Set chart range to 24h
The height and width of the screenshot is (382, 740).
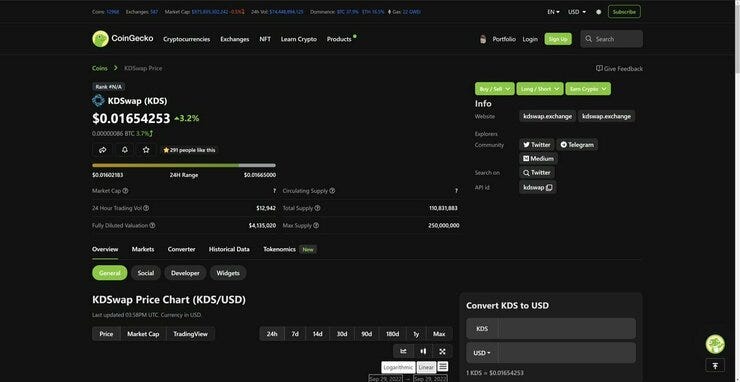pyautogui.click(x=272, y=334)
